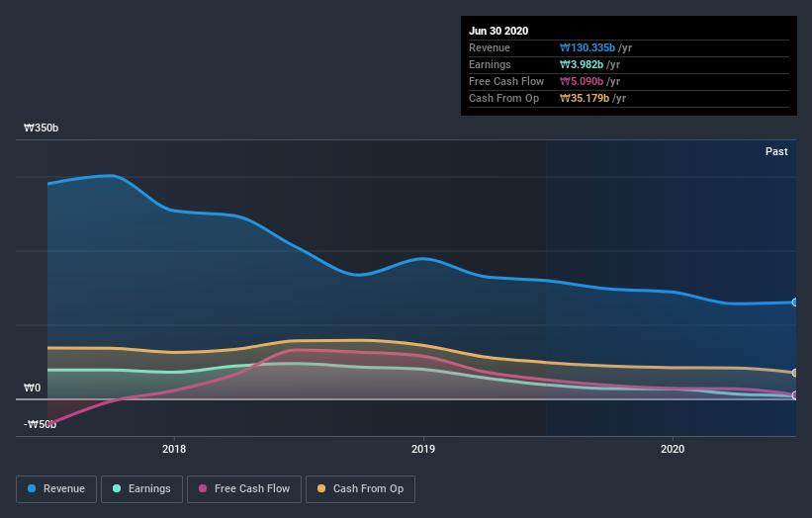The width and height of the screenshot is (812, 518).
Task: Click the 2020 x-axis label
Action: [x=673, y=449]
